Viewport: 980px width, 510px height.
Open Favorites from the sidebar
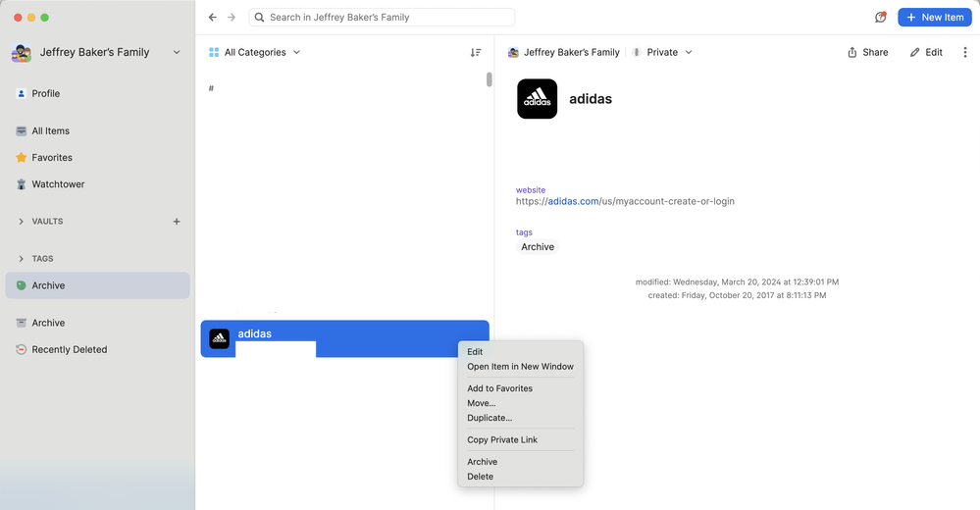(51, 158)
